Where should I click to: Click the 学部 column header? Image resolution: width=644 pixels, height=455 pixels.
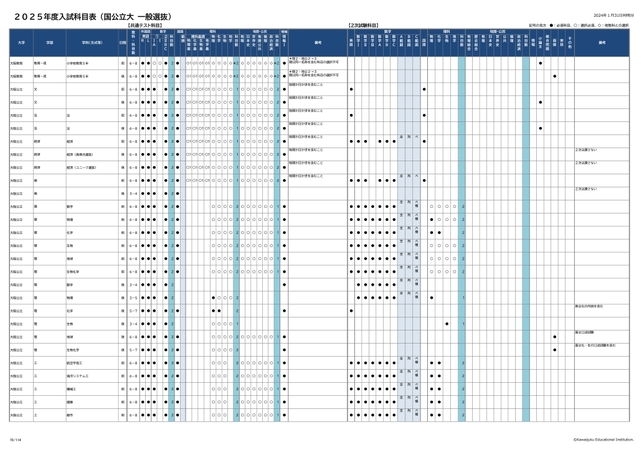[47, 43]
